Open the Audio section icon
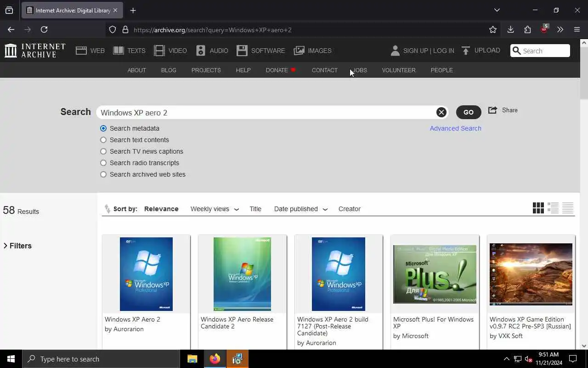Image resolution: width=588 pixels, height=368 pixels. (x=201, y=51)
